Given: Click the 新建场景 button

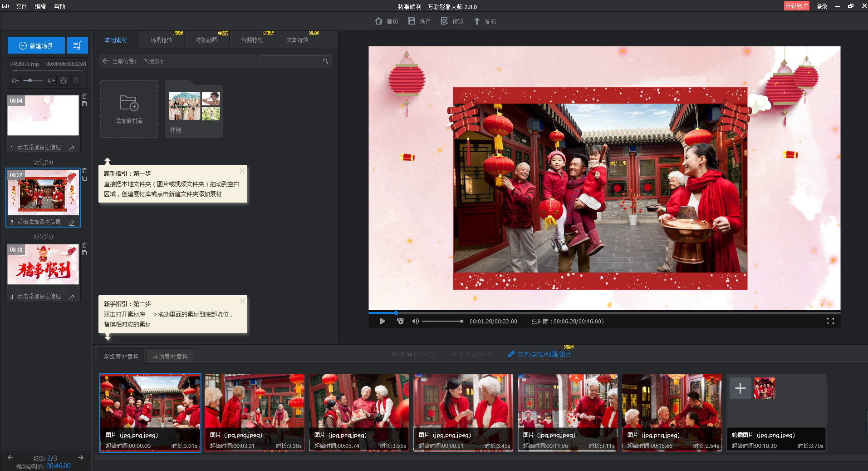Looking at the screenshot, I should click(x=36, y=46).
